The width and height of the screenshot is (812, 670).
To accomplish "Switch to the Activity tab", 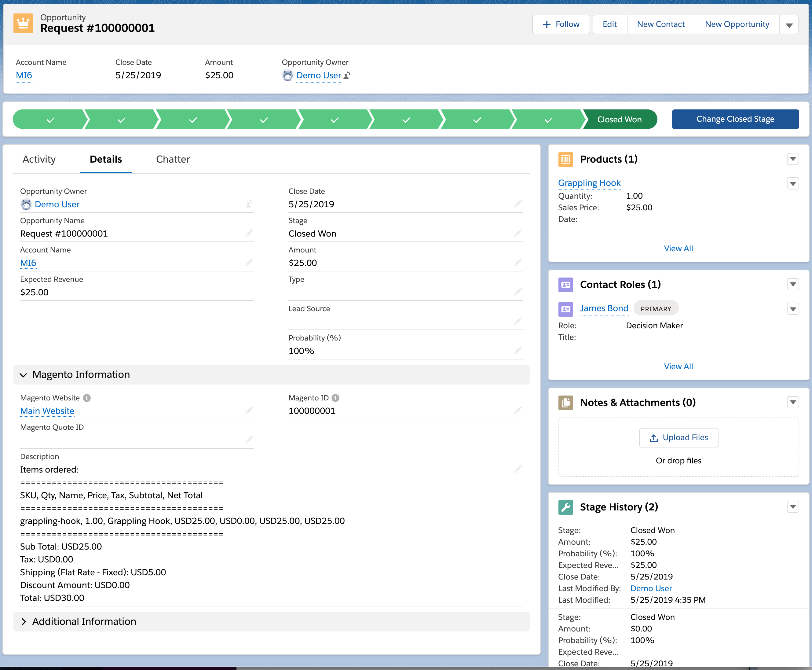I will point(39,159).
